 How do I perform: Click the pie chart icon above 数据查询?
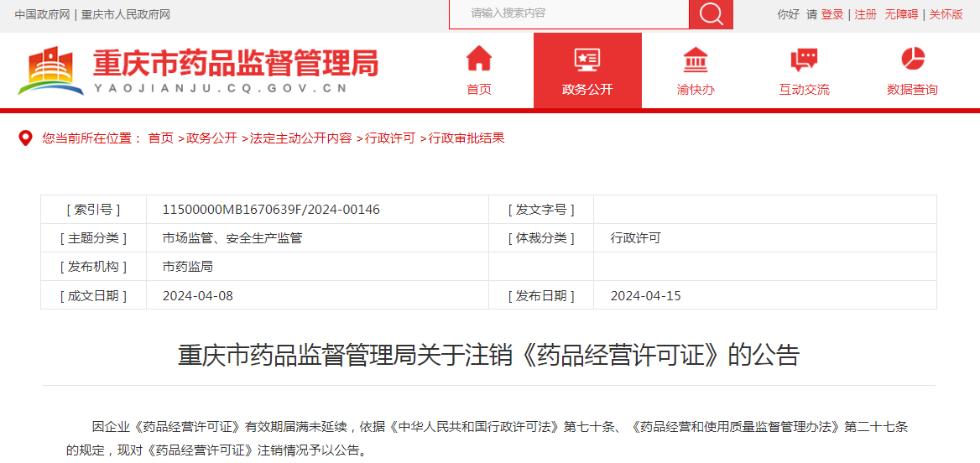pos(913,59)
